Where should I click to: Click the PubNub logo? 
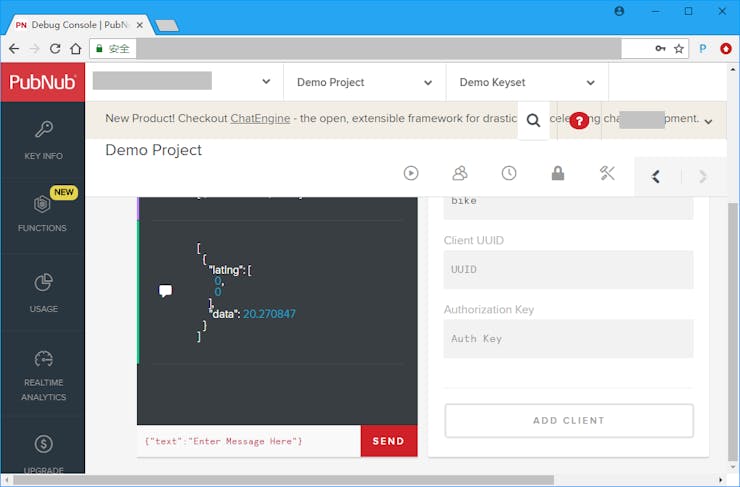pos(42,82)
